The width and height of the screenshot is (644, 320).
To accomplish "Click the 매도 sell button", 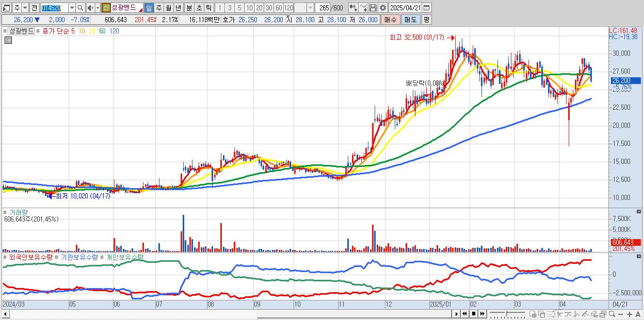I will point(410,20).
